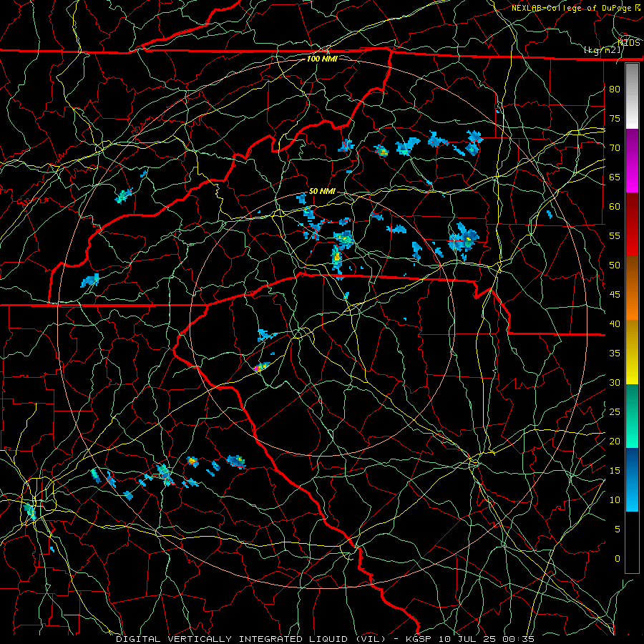Pick the yellow segment of color bar

(x=632, y=352)
